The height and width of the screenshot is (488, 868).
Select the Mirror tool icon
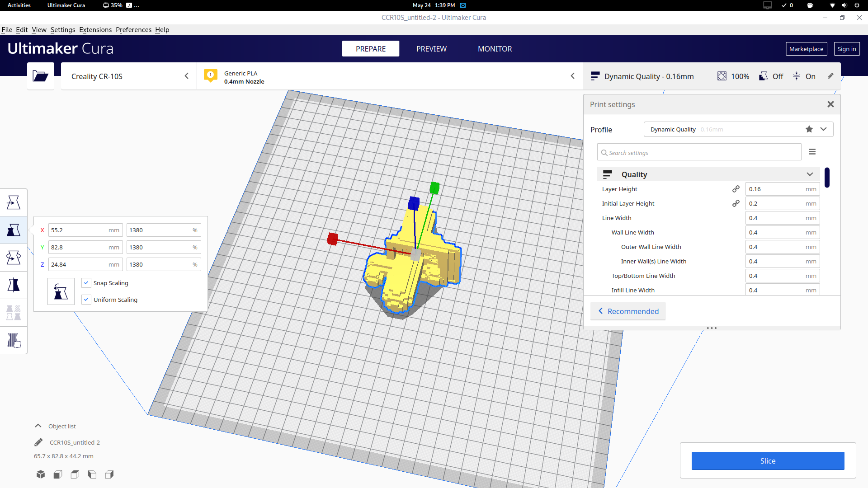pyautogui.click(x=13, y=285)
